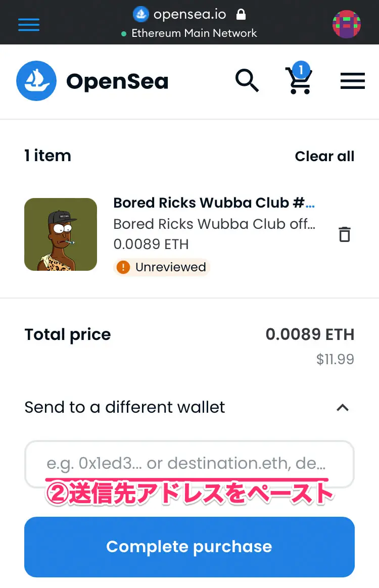Select the Send to a different wallet label
Screen dimensions: 379x588
point(125,407)
